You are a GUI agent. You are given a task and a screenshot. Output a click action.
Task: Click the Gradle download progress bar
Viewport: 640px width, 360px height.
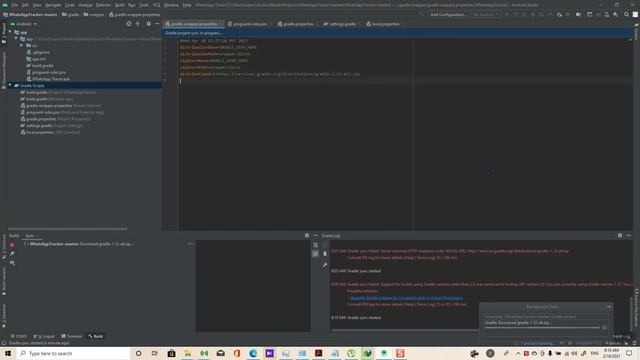pyautogui.click(x=542, y=327)
